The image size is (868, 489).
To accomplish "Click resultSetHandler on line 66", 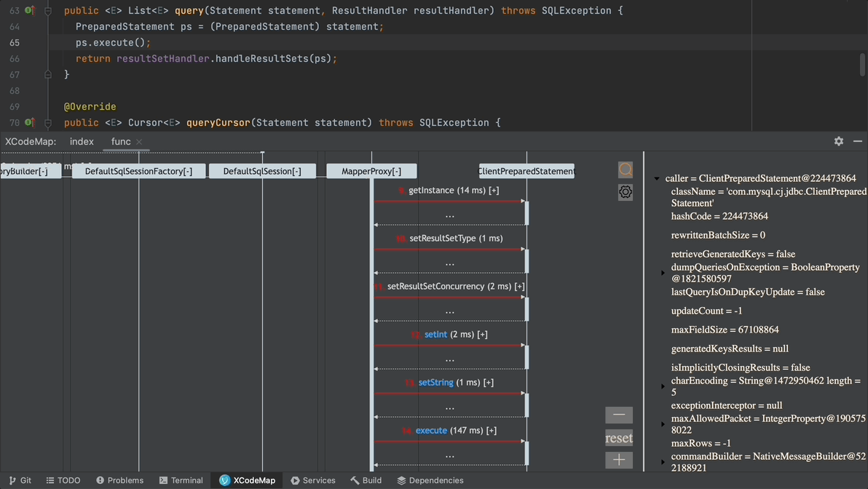I will tap(163, 59).
